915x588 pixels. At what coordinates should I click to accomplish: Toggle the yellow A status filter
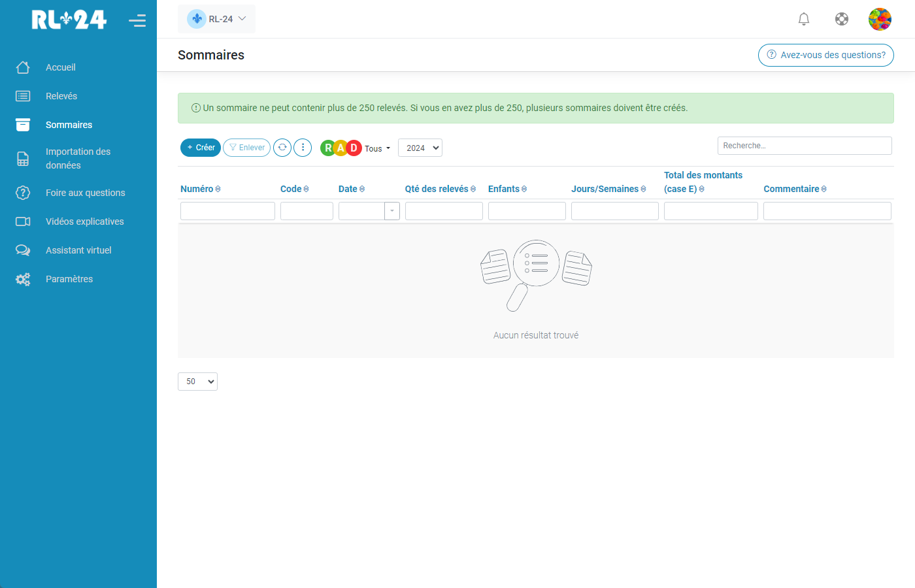pos(341,148)
